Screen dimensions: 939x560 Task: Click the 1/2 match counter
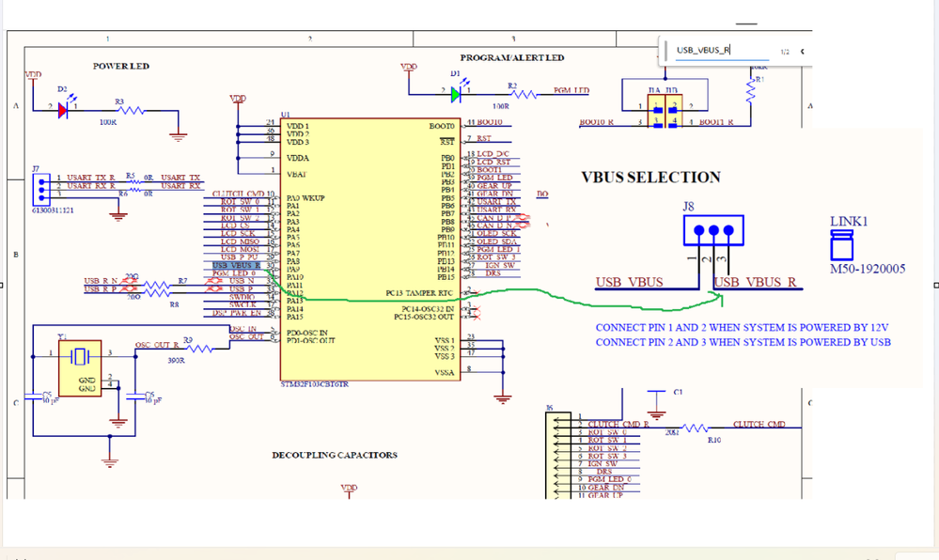click(785, 52)
